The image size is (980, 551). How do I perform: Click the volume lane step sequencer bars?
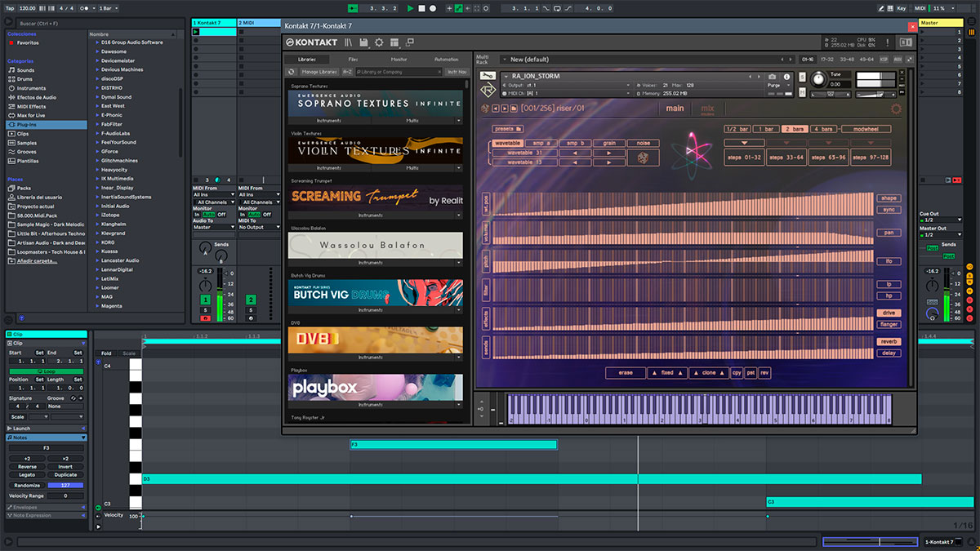[x=682, y=233]
